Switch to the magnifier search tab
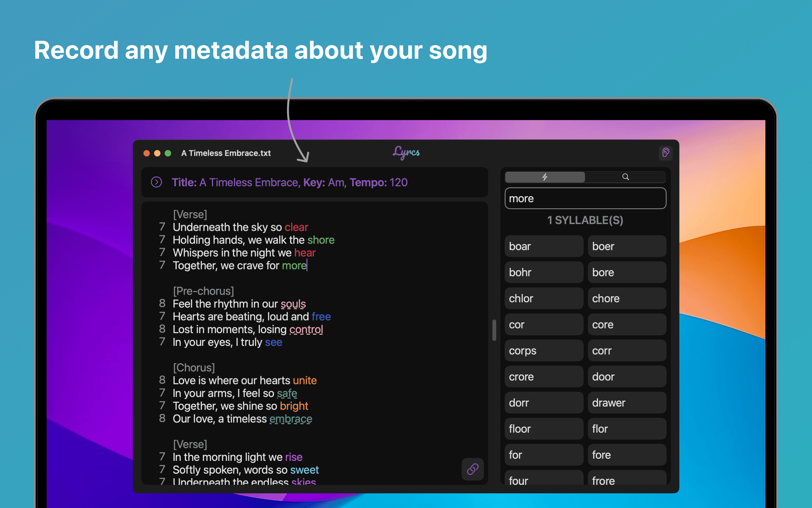 (x=625, y=177)
